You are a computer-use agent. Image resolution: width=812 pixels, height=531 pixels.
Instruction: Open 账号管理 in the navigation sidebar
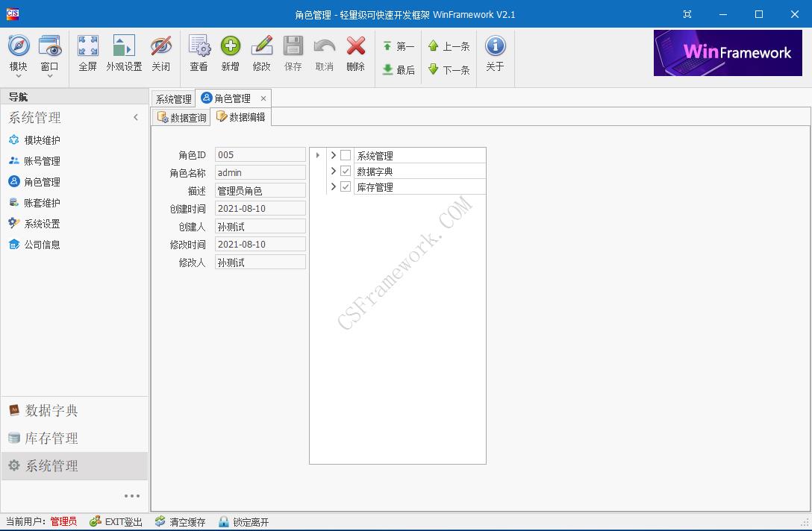[41, 160]
